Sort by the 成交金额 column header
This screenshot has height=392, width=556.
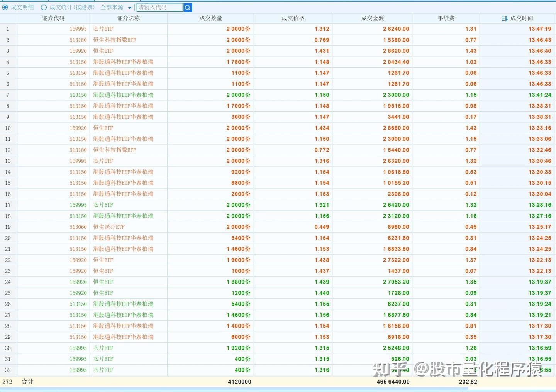click(373, 18)
